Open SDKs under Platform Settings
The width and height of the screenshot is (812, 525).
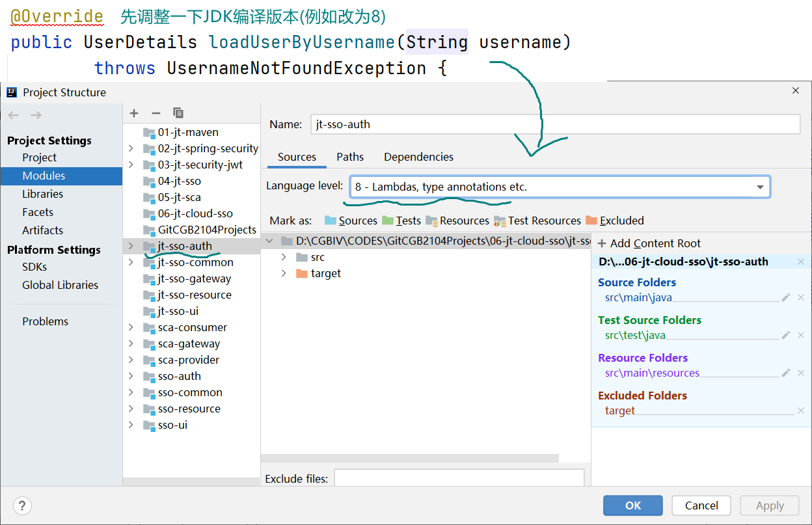[34, 267]
